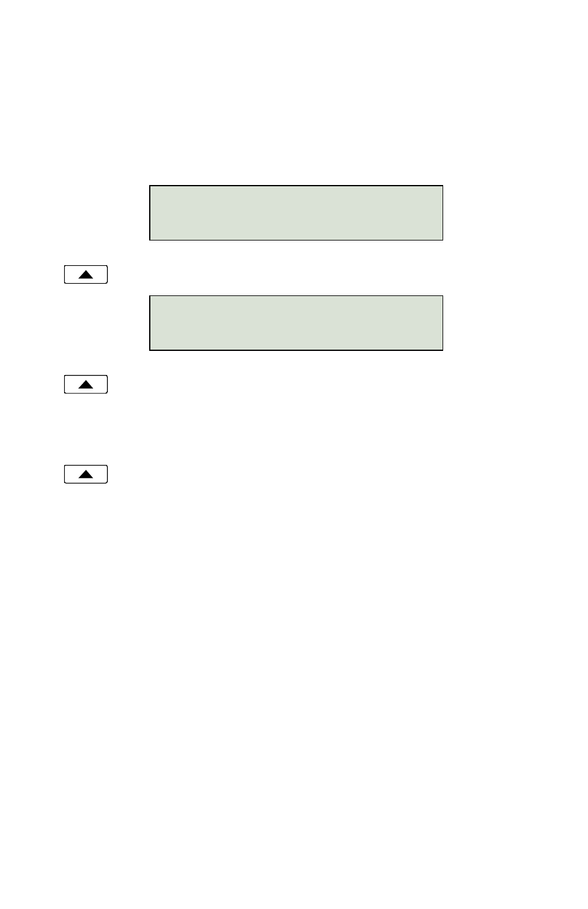Tap the black triangle in the middle arrow key
The height and width of the screenshot is (909, 588).
(x=86, y=385)
